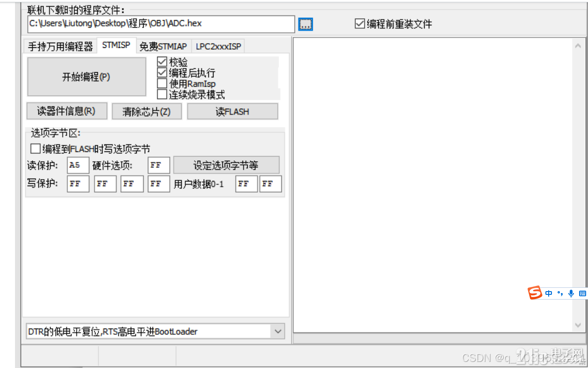Enable 连续烧录模式 checkbox

click(162, 94)
